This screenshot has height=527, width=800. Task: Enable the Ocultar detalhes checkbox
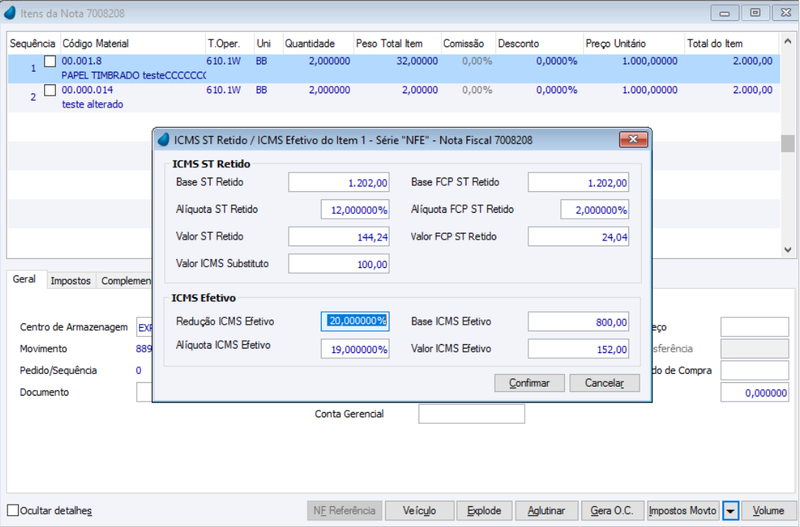pyautogui.click(x=13, y=510)
